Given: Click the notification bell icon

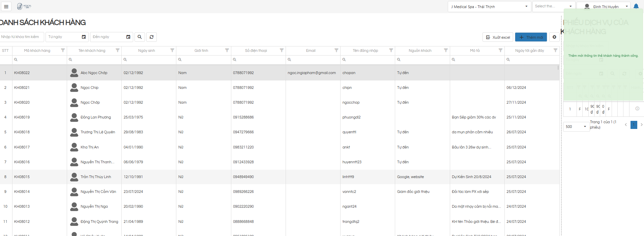Looking at the screenshot, I should click(636, 6).
